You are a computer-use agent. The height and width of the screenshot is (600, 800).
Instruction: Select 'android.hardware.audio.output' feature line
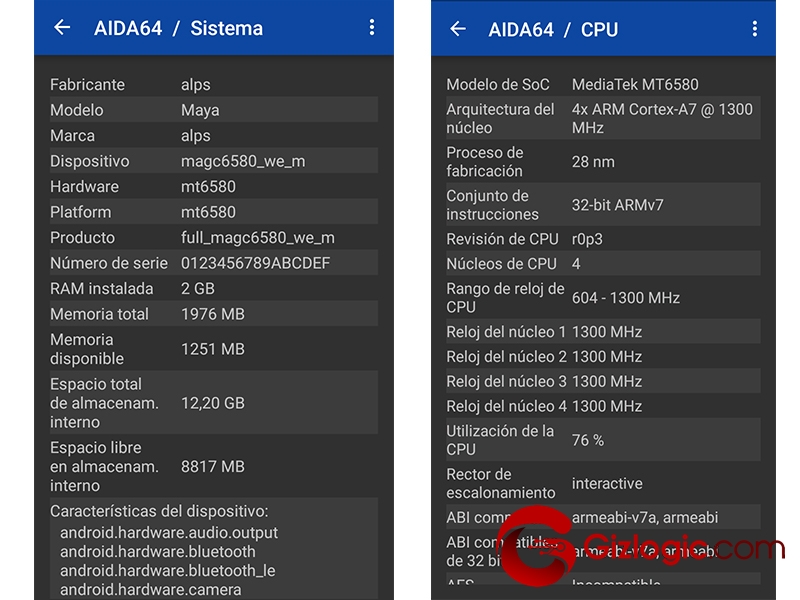[x=169, y=533]
